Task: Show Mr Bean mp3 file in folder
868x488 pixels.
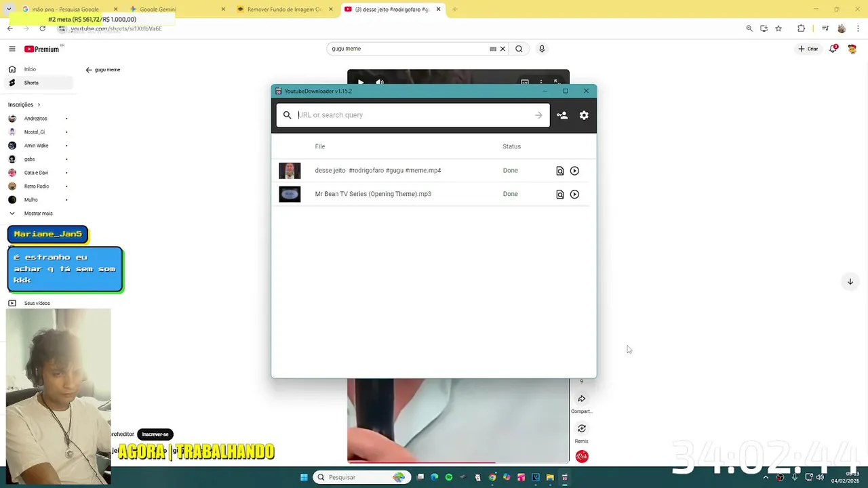Action: point(560,195)
